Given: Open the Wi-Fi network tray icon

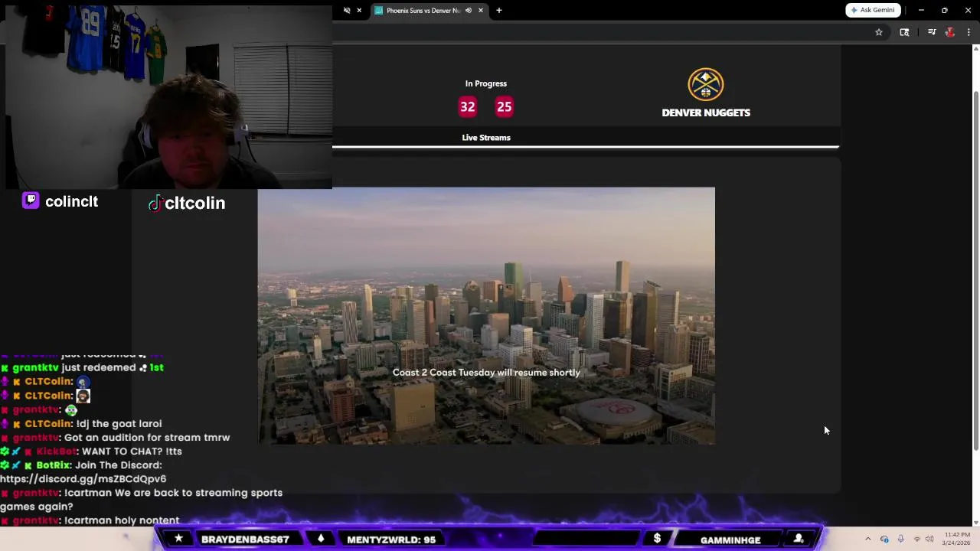Looking at the screenshot, I should point(917,539).
